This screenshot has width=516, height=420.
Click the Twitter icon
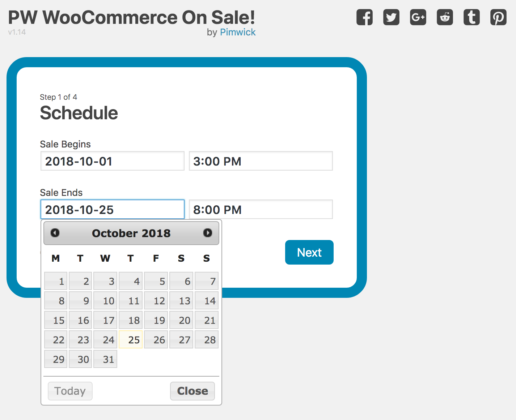pyautogui.click(x=391, y=17)
